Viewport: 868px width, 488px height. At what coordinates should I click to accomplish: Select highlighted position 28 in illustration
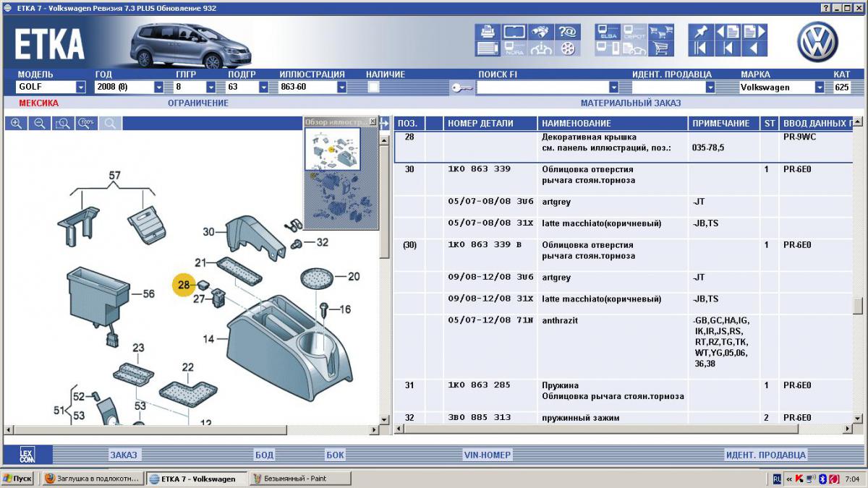184,285
